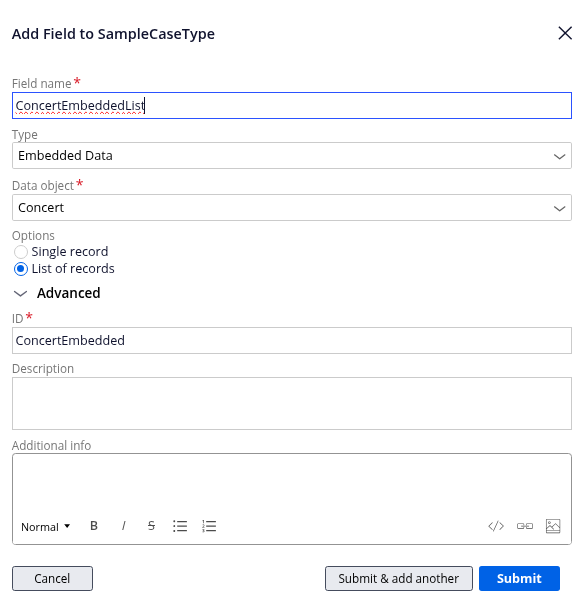This screenshot has width=586, height=598.
Task: Click into the Description text area
Action: tap(292, 403)
